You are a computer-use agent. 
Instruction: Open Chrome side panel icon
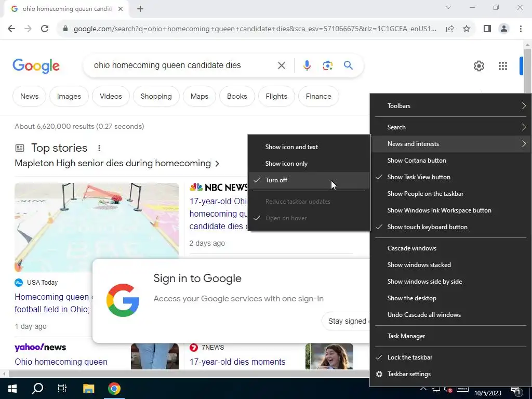coord(487,29)
